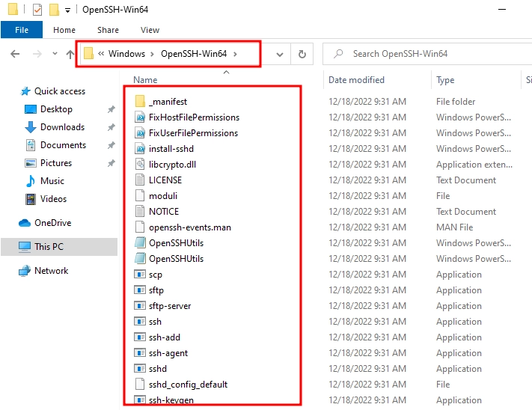Open the _manifest folder icon
532x410 pixels.
[140, 102]
